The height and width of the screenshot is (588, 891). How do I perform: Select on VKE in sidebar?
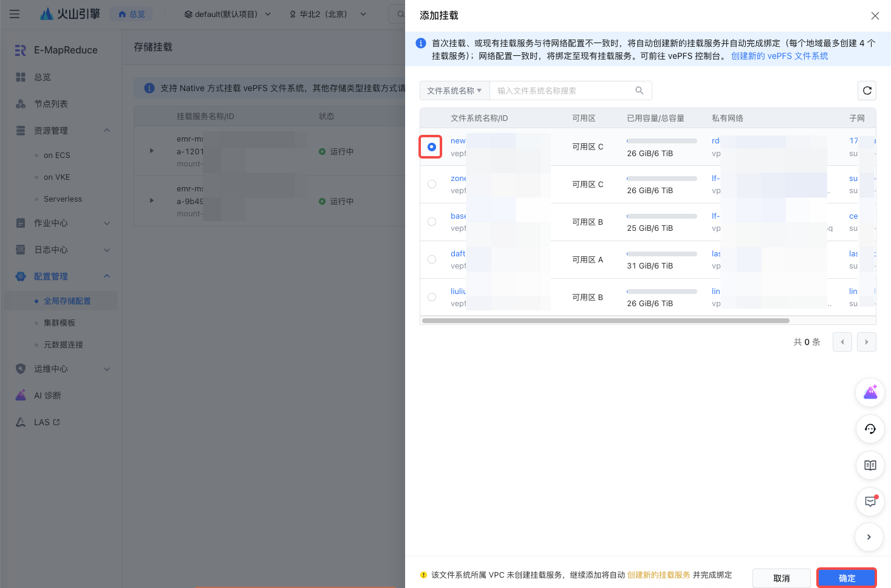(57, 177)
